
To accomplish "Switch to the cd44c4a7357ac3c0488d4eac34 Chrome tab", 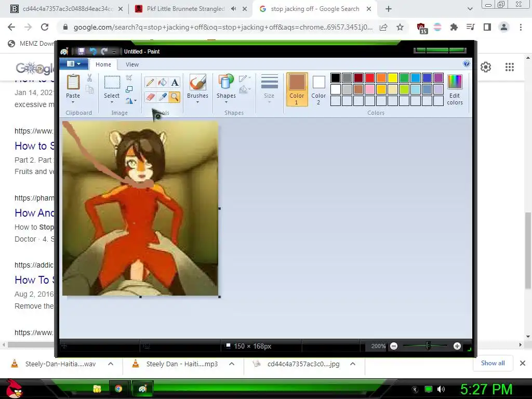I will (x=66, y=9).
